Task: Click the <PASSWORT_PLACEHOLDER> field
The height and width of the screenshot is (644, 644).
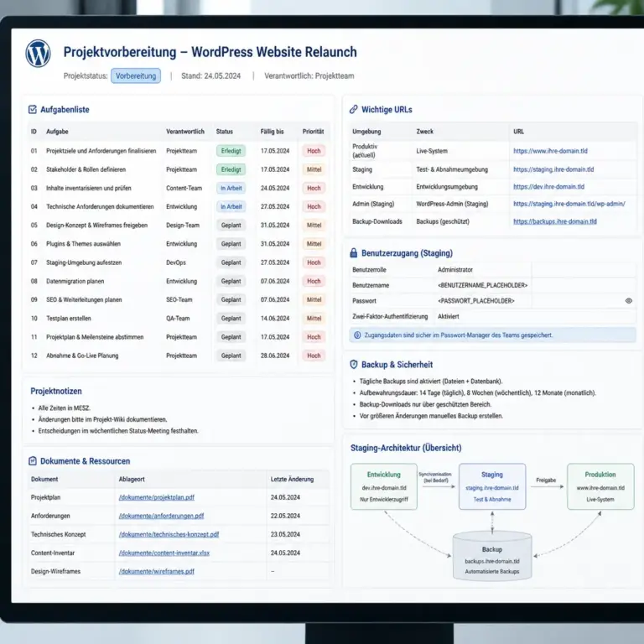Action: tap(476, 301)
